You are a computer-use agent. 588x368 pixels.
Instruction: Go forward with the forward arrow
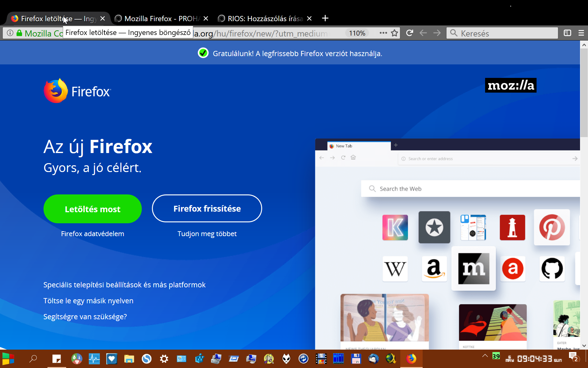coord(437,33)
